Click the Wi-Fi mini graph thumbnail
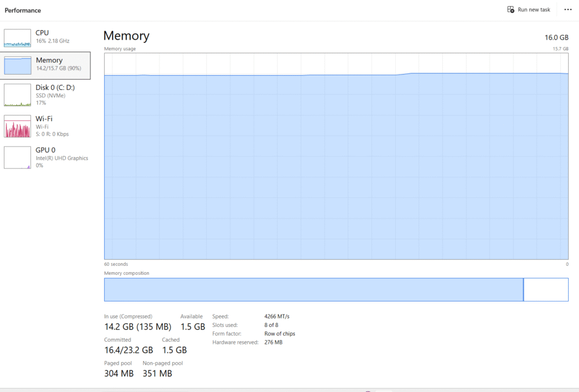This screenshot has height=392, width=579. click(x=17, y=126)
